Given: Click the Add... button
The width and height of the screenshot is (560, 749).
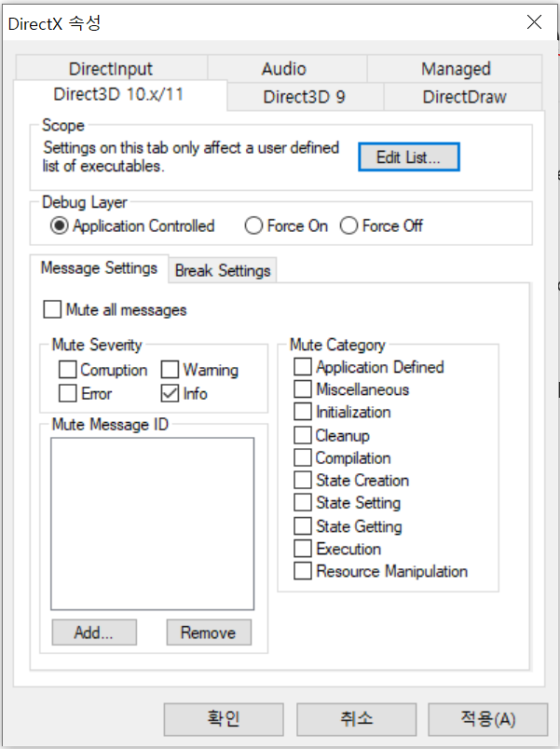Looking at the screenshot, I should coord(94,633).
